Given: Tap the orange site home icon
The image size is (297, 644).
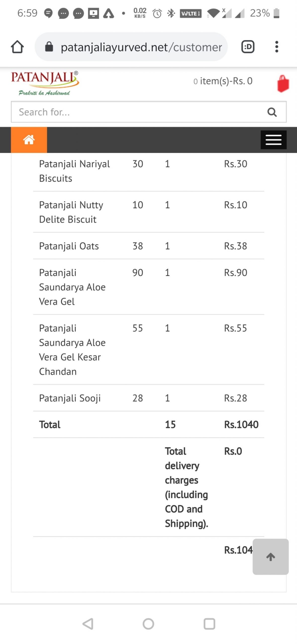Looking at the screenshot, I should [29, 140].
